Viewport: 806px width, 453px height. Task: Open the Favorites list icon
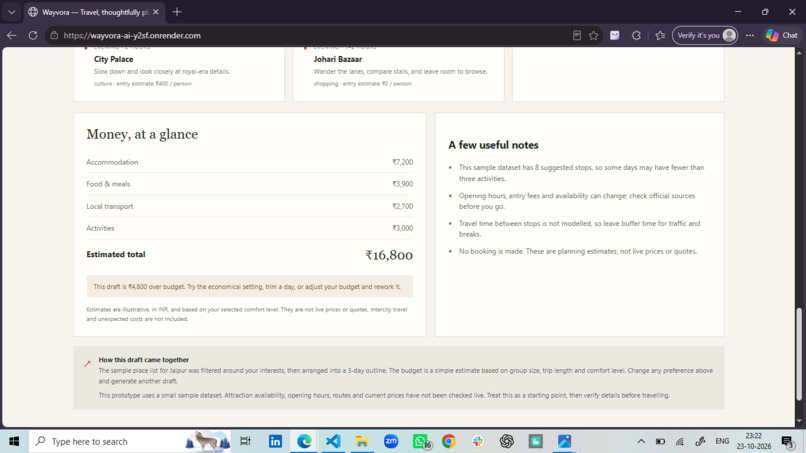point(660,35)
